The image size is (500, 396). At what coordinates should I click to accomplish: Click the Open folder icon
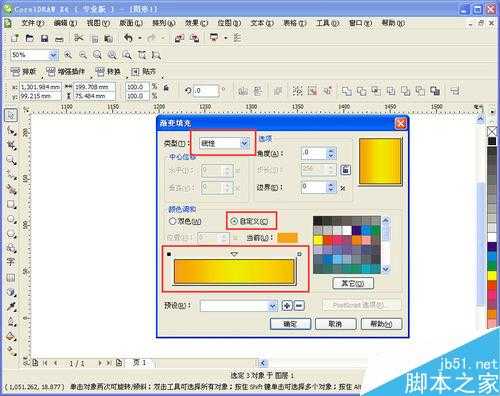coord(30,38)
